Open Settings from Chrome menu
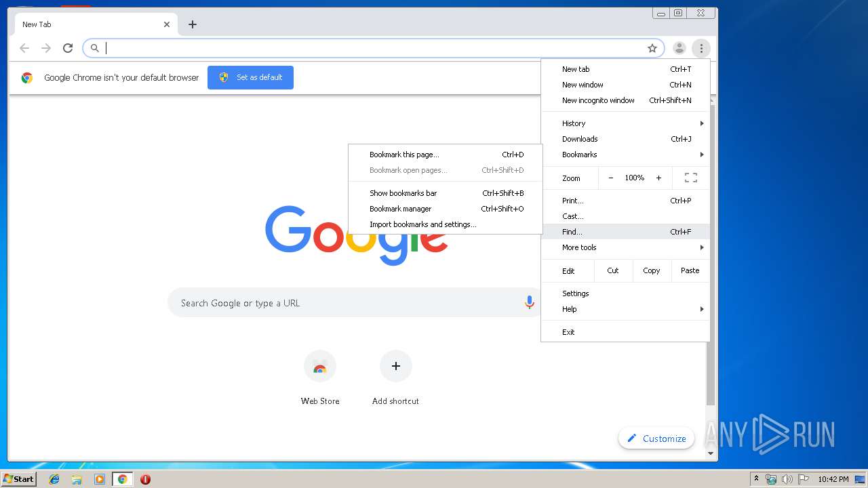Image resolution: width=868 pixels, height=488 pixels. tap(625, 293)
